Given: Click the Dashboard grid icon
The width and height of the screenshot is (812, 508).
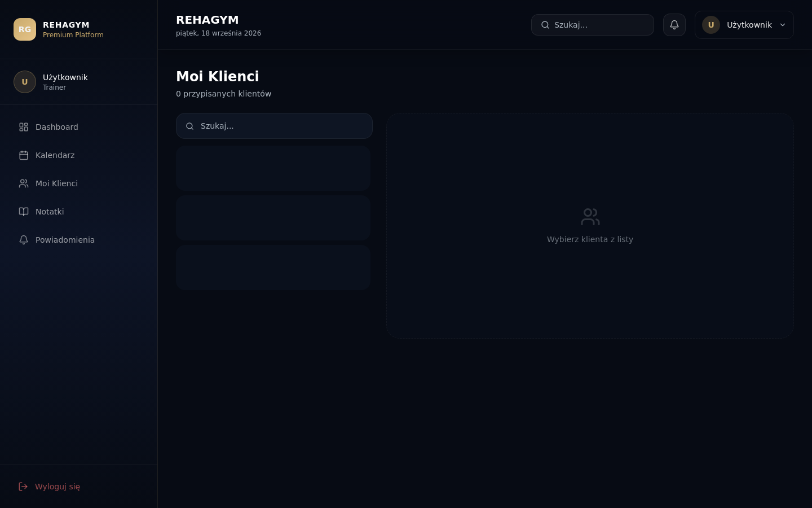Looking at the screenshot, I should [x=24, y=127].
